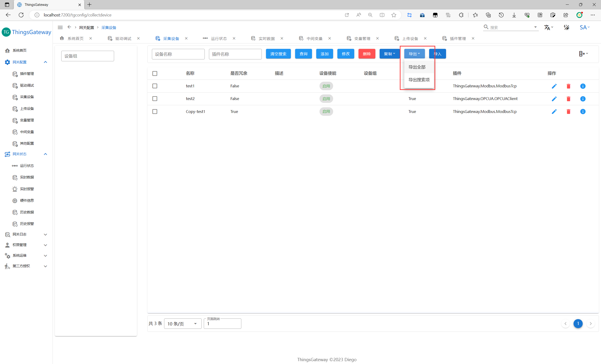Toggle the dark/light theme icon
The width and height of the screenshot is (601, 364).
(x=566, y=27)
